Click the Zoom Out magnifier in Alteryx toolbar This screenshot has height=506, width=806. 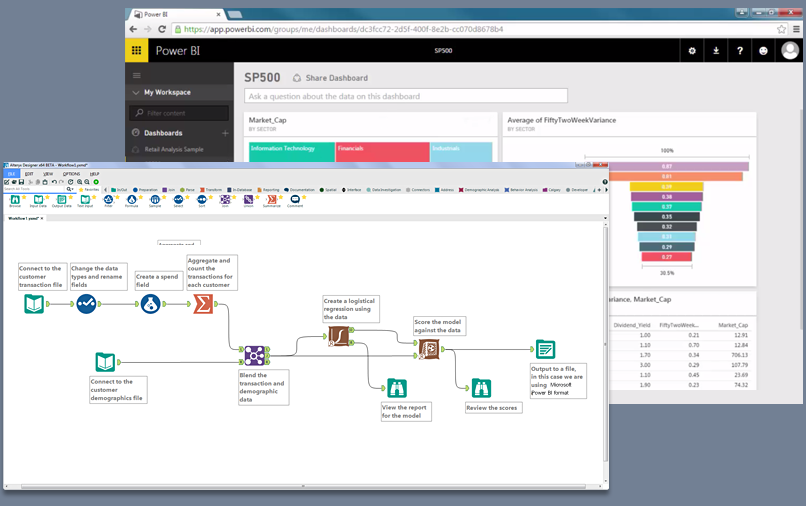(87, 182)
